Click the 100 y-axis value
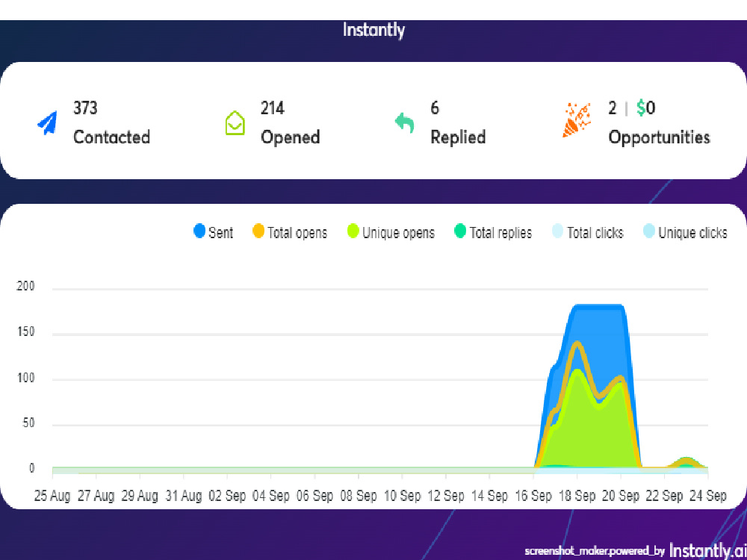The height and width of the screenshot is (560, 747). (25, 378)
